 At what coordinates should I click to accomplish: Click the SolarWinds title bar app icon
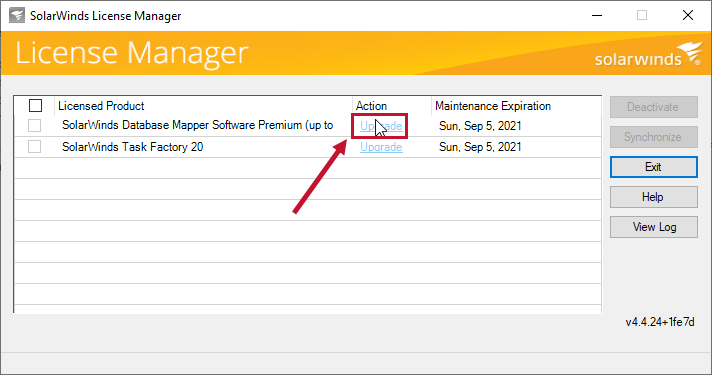(17, 15)
